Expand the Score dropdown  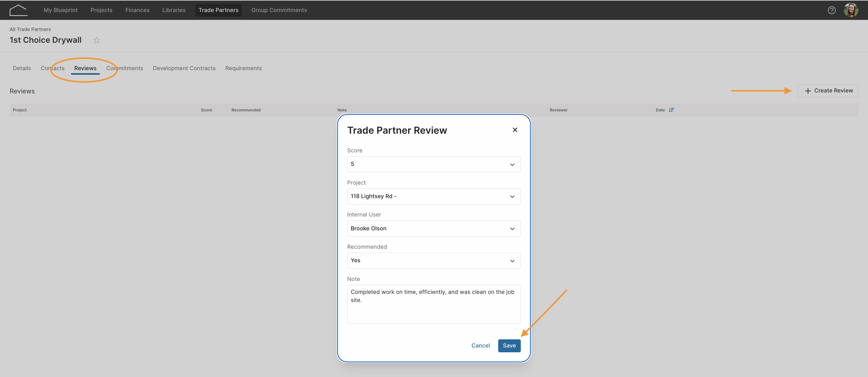coord(434,164)
